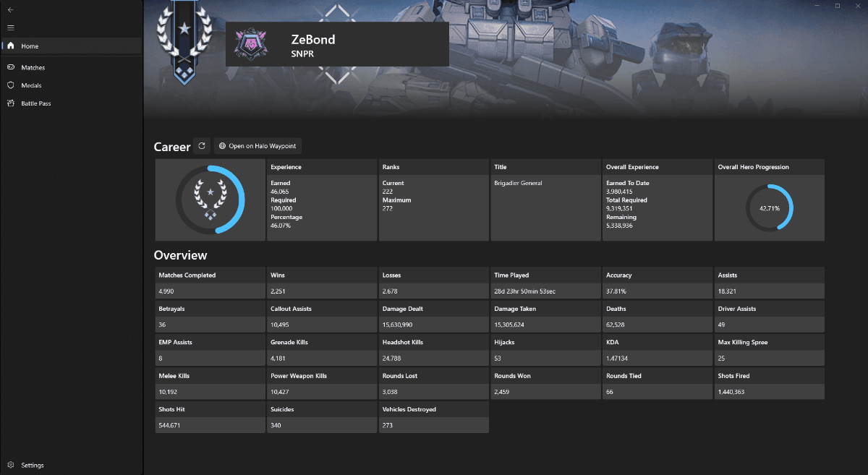Click the rank progress ring icon
868x475 pixels.
210,200
